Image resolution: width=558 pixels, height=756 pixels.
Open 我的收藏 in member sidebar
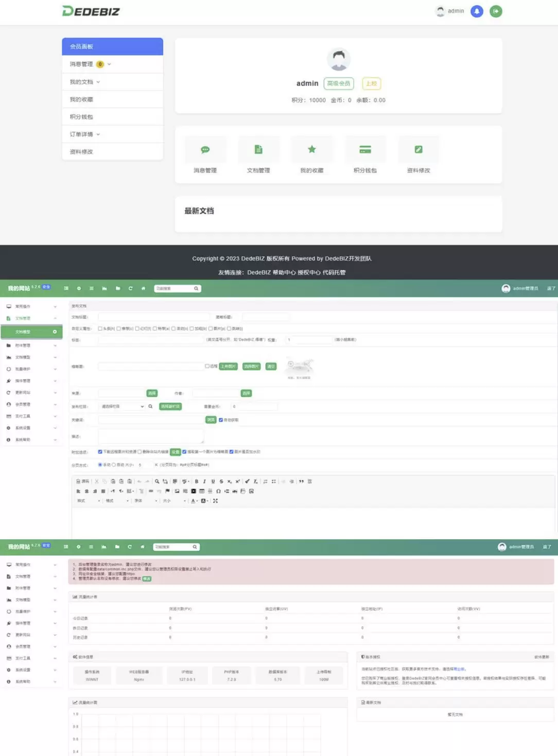112,99
